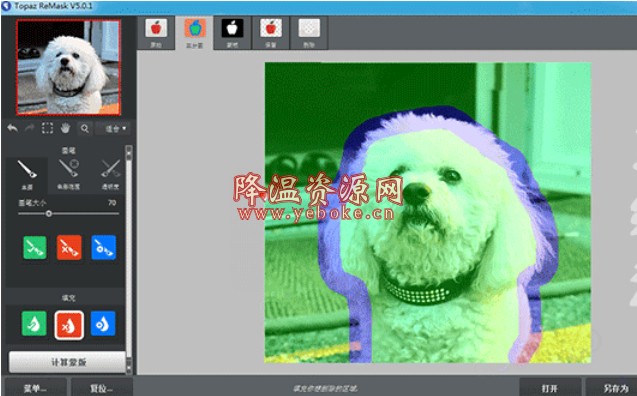
Task: Select the magnifier zoom tool
Action: point(84,129)
